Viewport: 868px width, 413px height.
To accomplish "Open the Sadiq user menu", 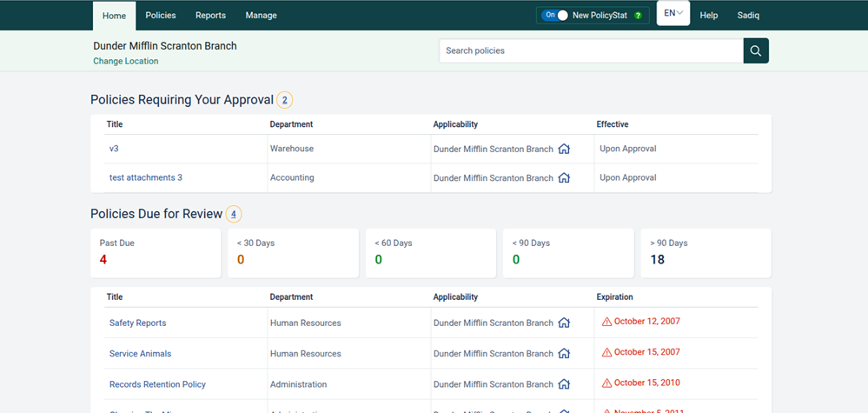I will coord(748,16).
